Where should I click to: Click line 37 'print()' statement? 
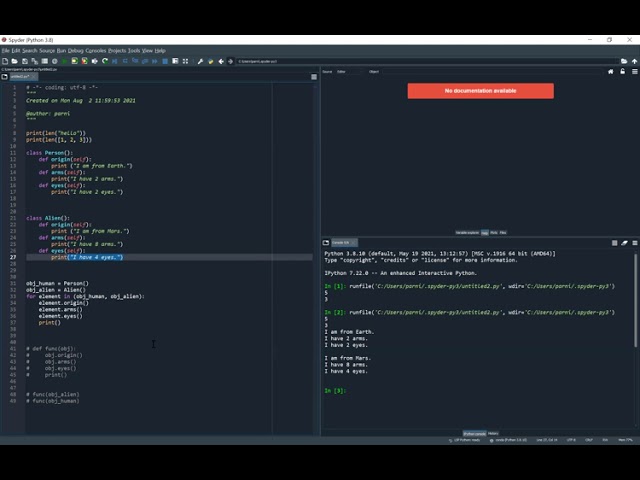coord(49,322)
